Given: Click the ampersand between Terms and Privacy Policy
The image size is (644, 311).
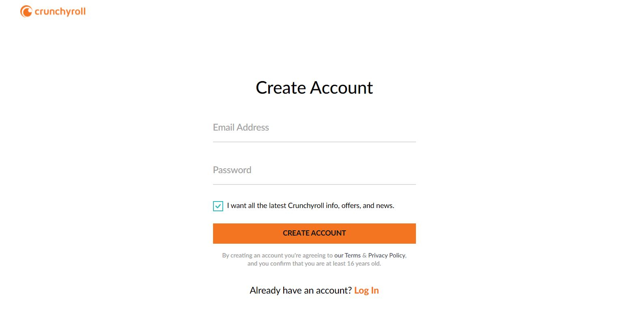Looking at the screenshot, I should 364,255.
